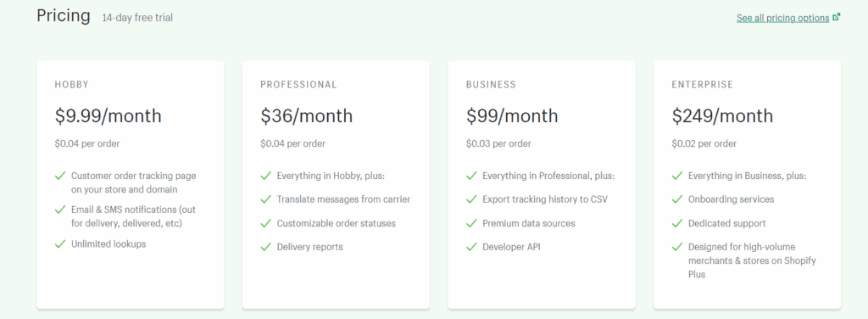Click the checkmark next to Delivery reports
The height and width of the screenshot is (319, 868).
266,247
